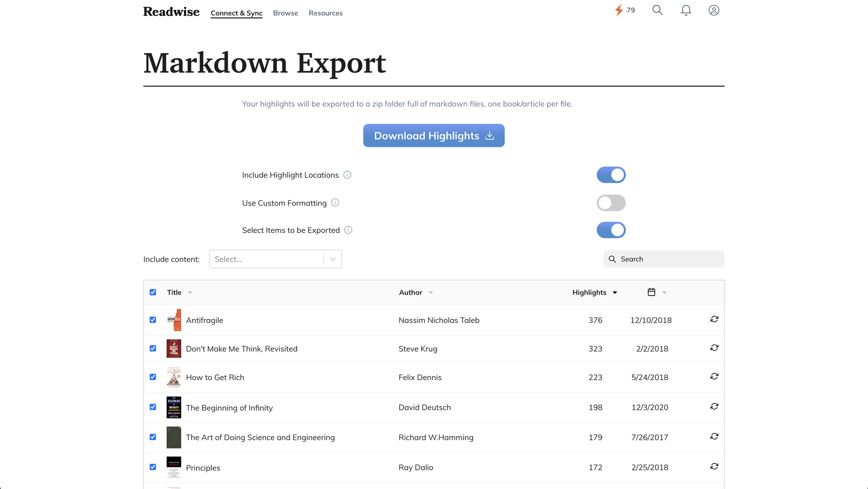Viewport: 868px width, 489px height.
Task: Click refresh icon for The Beginning of Infinity row
Action: (714, 407)
